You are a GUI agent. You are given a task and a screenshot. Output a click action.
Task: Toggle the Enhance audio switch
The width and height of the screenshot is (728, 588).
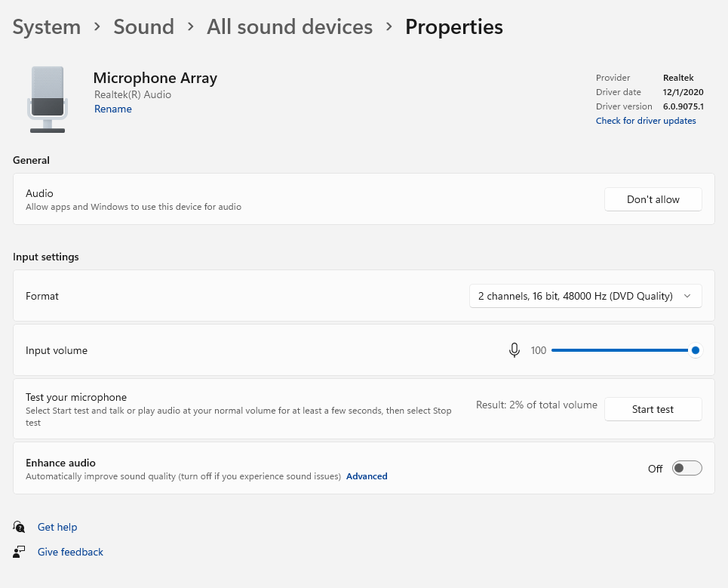(687, 469)
